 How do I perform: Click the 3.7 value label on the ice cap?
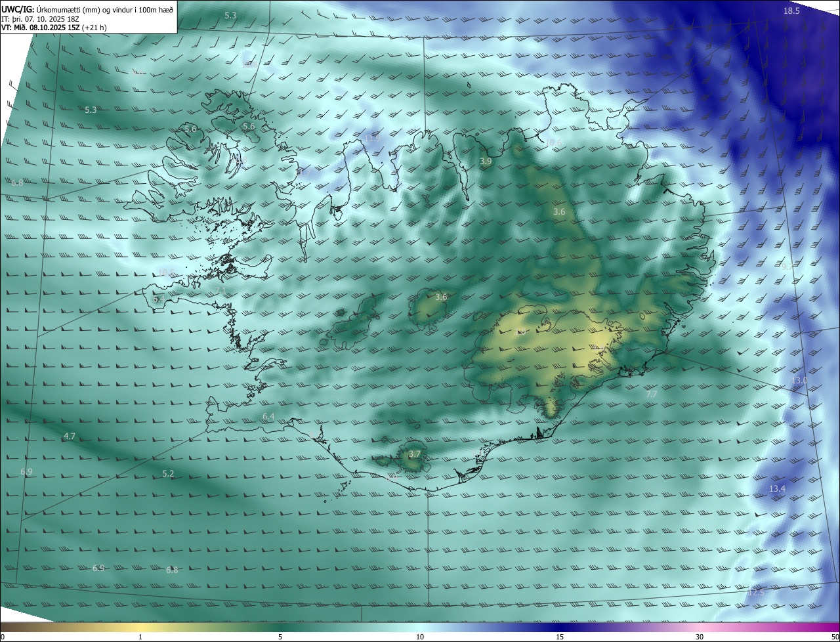pos(414,454)
